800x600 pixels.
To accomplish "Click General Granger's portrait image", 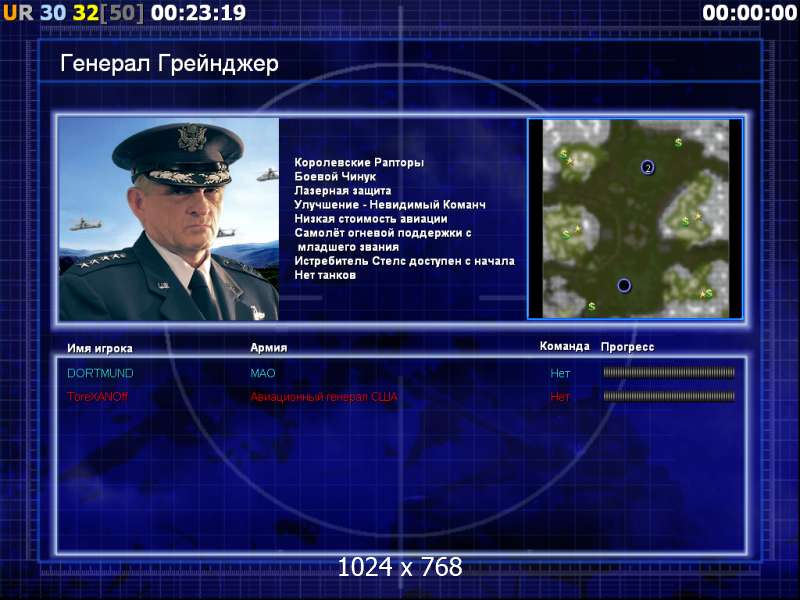I will 169,219.
